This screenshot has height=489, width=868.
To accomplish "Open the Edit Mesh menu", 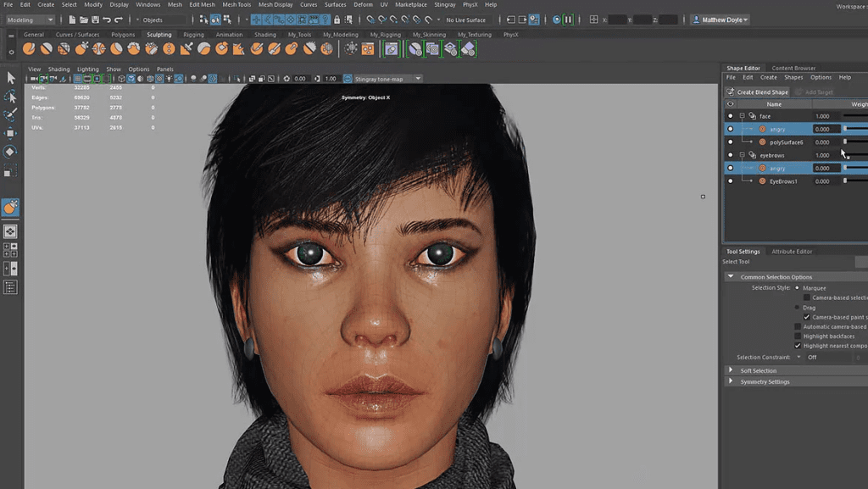I will [x=202, y=4].
